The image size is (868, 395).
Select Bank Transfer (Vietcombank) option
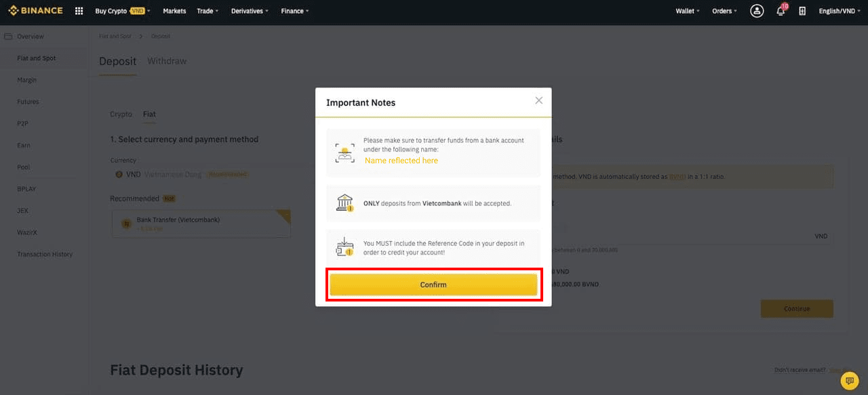tap(201, 224)
